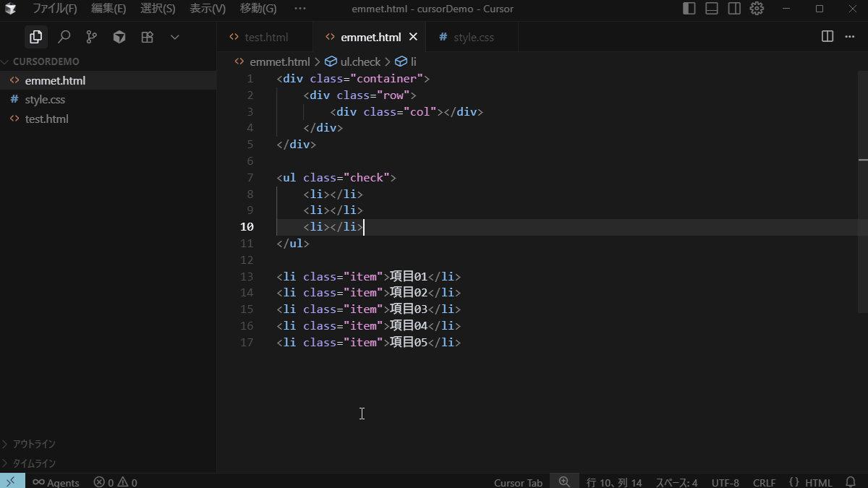
Task: Click "container" text on line 1
Action: (386, 79)
